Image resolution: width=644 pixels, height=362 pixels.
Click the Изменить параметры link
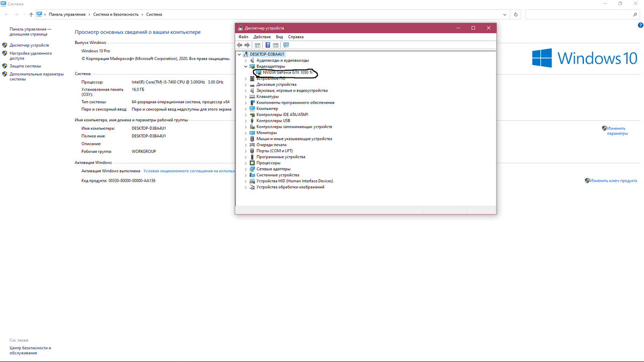pos(617,131)
